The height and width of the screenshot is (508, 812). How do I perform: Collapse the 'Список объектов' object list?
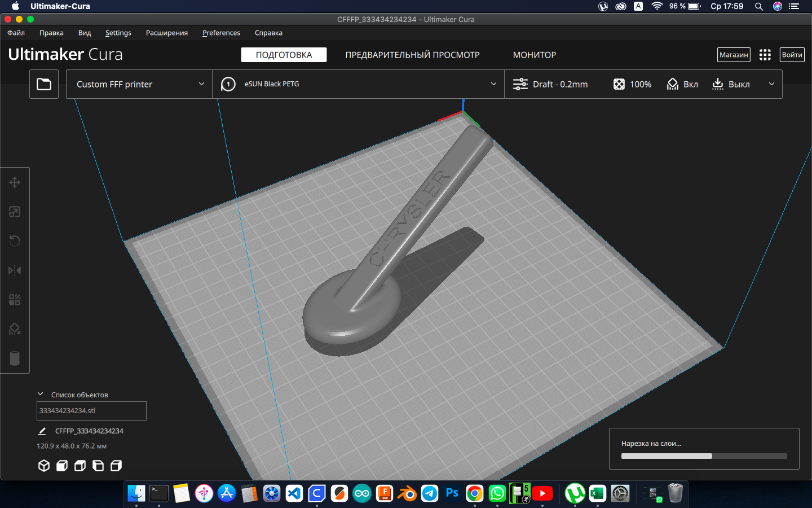41,394
